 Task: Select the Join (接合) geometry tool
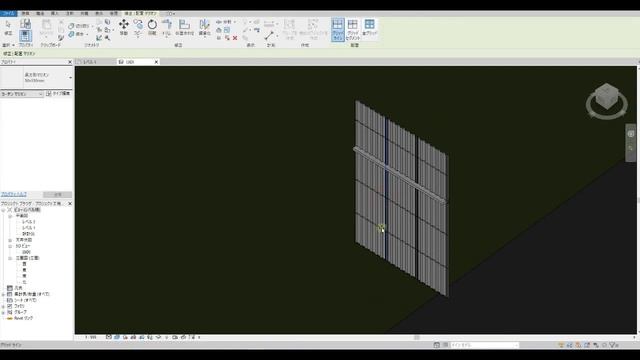point(78,34)
